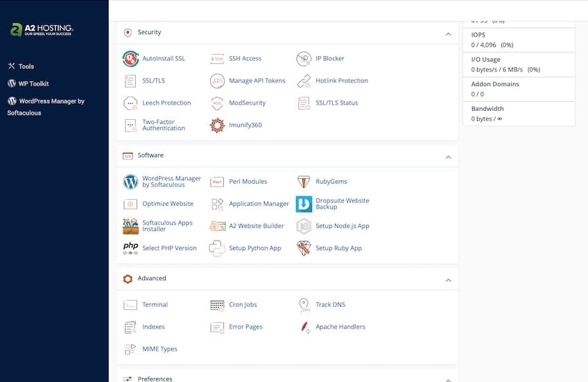Click the Security section header title
Image resolution: width=588 pixels, height=382 pixels.
149,33
